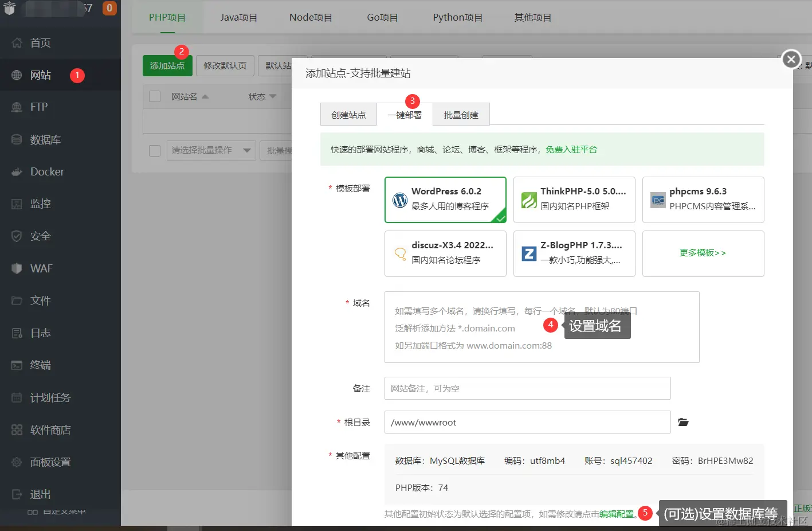Click the 密码: BrHPE3Mw82 text
This screenshot has height=531, width=812.
tap(713, 460)
